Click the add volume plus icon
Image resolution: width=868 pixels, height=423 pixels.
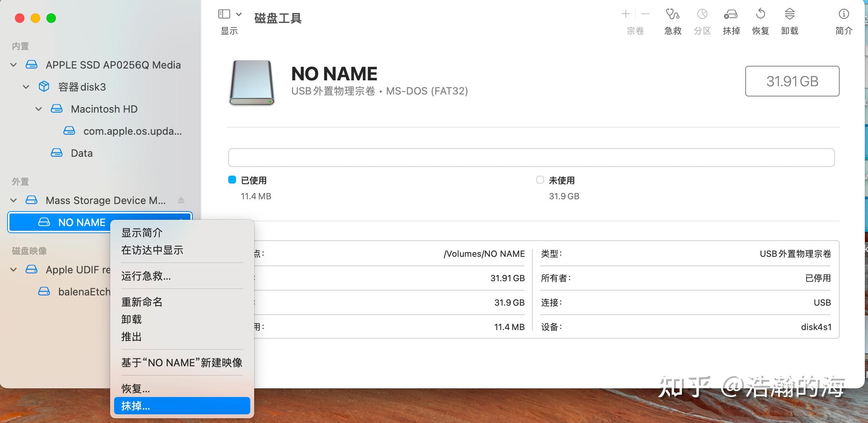(x=625, y=13)
